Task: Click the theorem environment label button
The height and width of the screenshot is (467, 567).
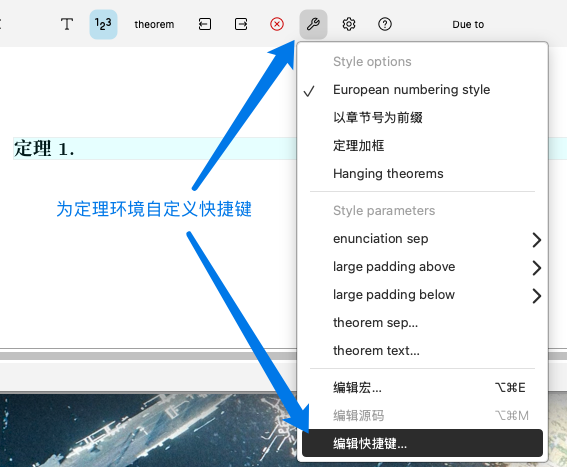Action: (x=154, y=24)
